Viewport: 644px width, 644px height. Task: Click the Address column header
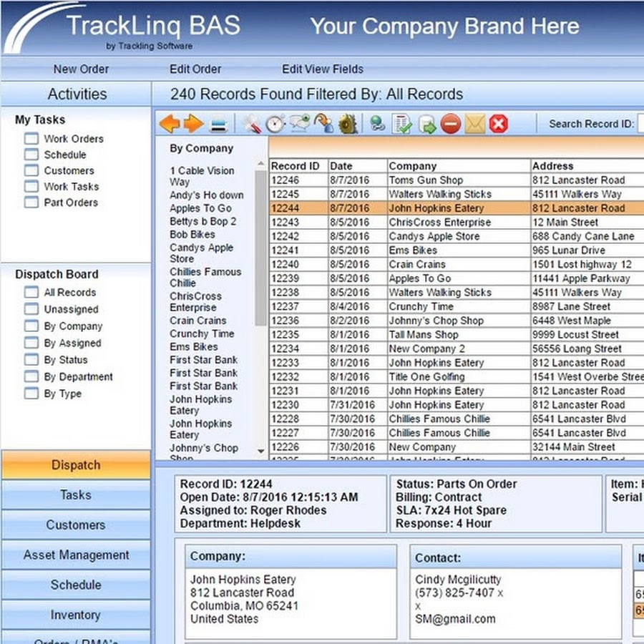587,166
